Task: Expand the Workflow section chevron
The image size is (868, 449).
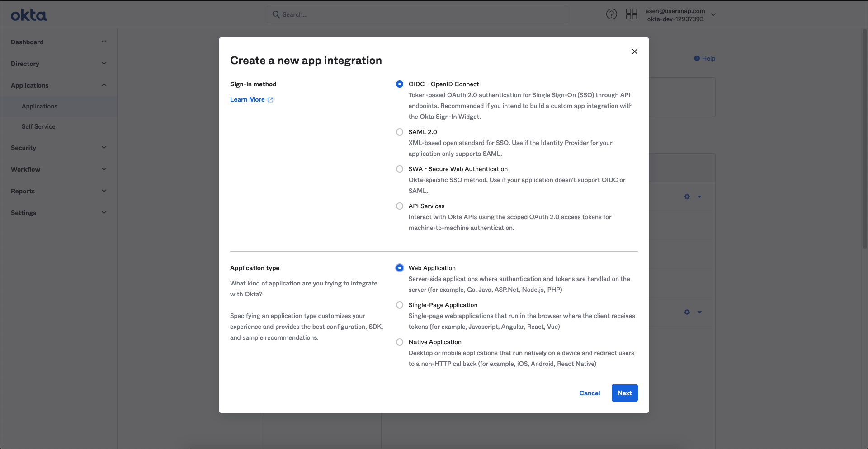Action: 104,169
